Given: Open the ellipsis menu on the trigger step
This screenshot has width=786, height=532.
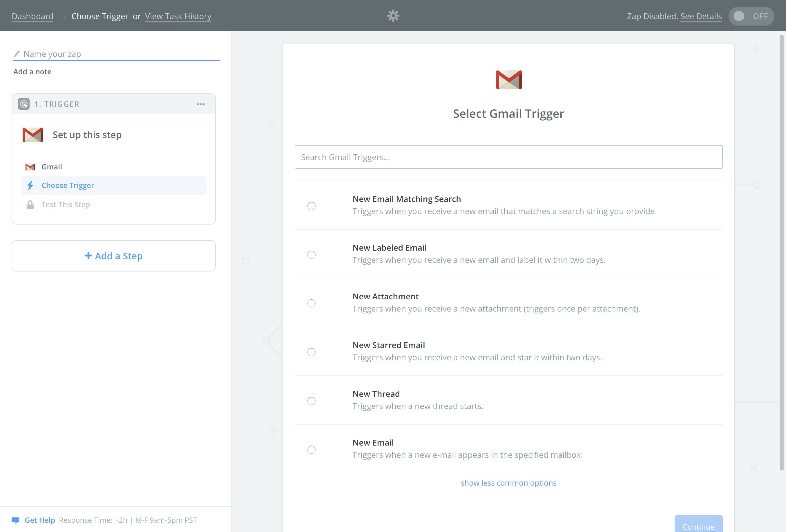Looking at the screenshot, I should click(x=201, y=104).
